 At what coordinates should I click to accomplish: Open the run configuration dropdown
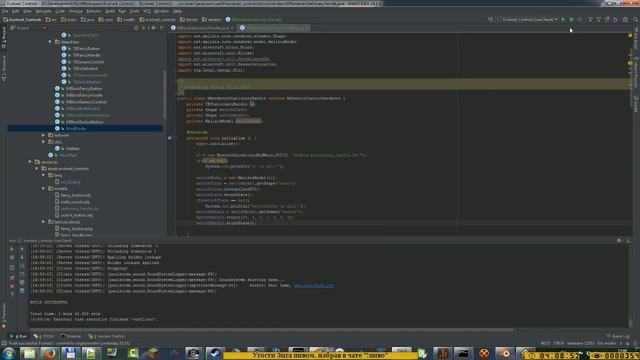529,19
